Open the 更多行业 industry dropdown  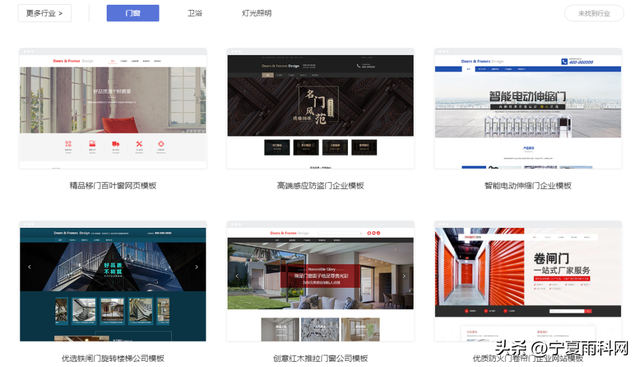[x=44, y=13]
